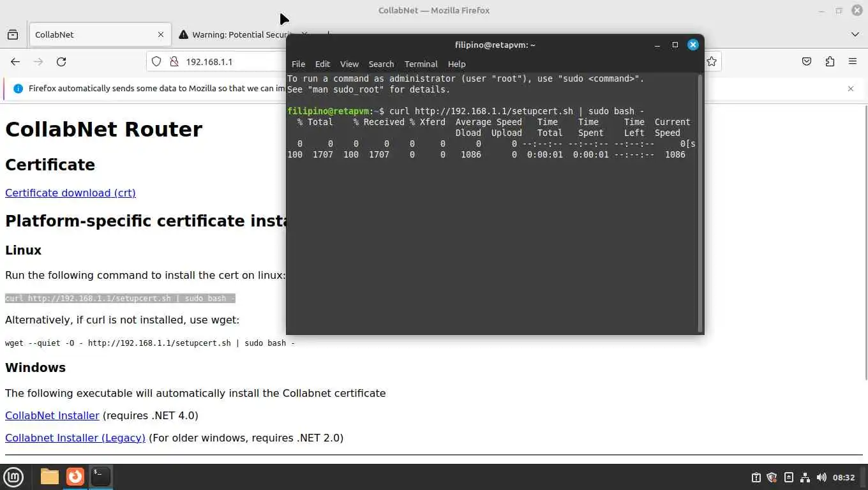Click Collabnet Installer (Legacy) link

75,438
